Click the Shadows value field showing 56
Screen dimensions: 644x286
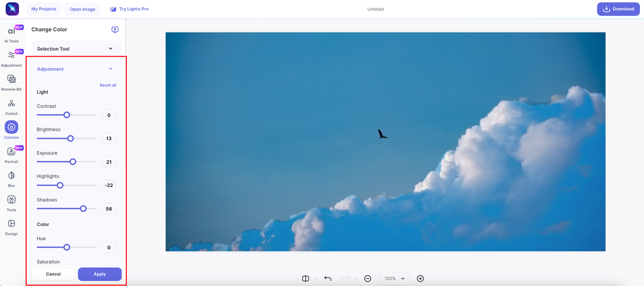click(109, 209)
